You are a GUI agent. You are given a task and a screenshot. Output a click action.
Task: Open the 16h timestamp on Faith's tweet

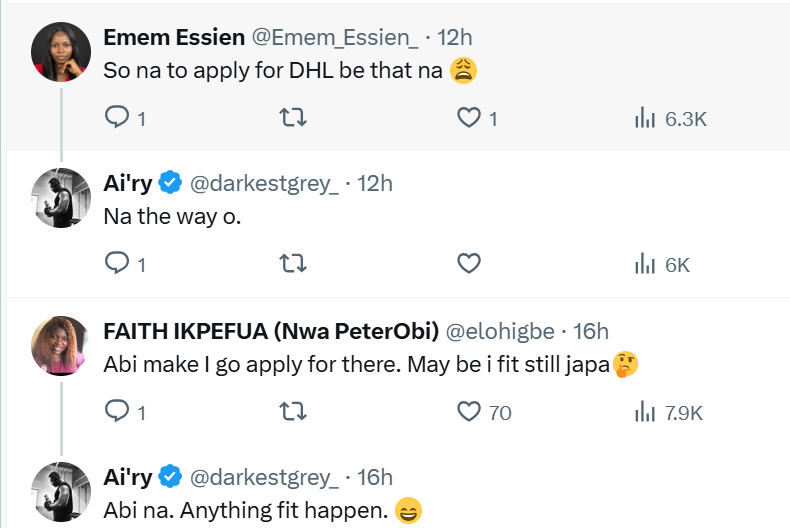590,331
